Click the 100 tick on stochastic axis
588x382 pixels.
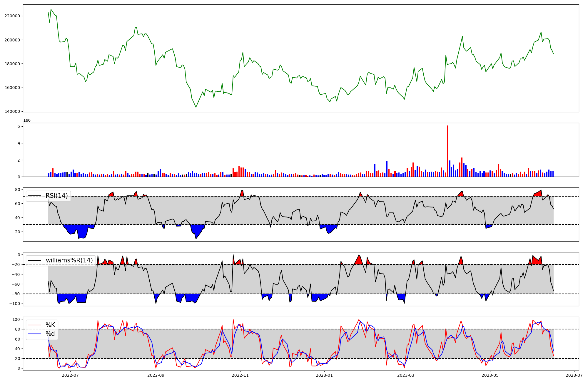(16, 319)
